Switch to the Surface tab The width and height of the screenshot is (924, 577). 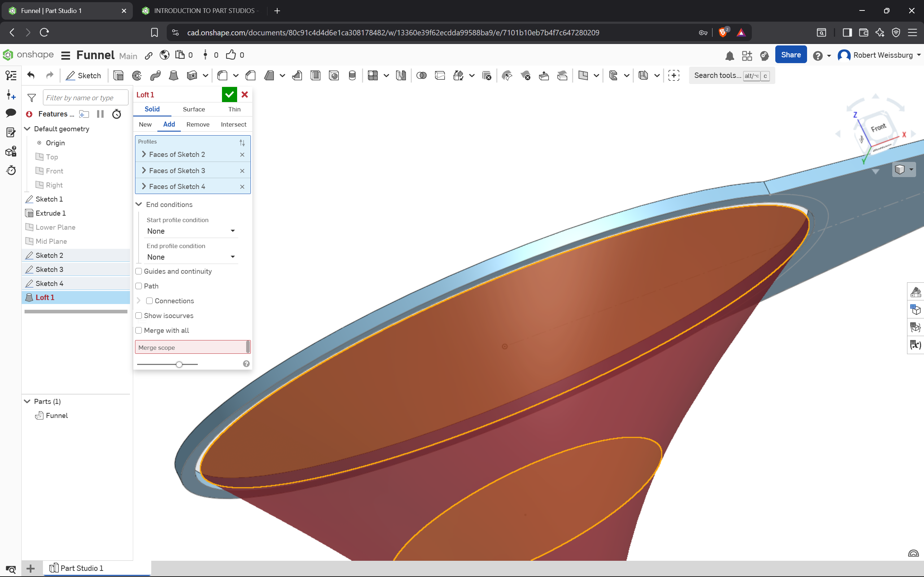point(193,110)
